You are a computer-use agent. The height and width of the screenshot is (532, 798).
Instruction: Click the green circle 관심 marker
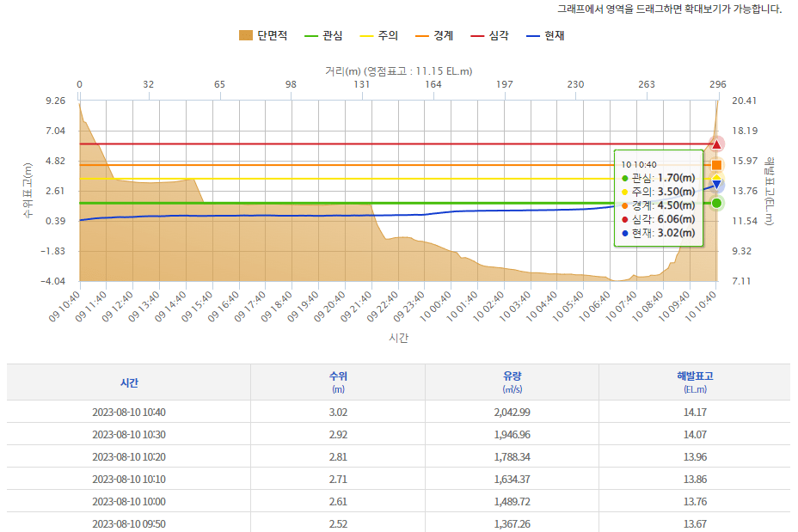click(x=716, y=203)
